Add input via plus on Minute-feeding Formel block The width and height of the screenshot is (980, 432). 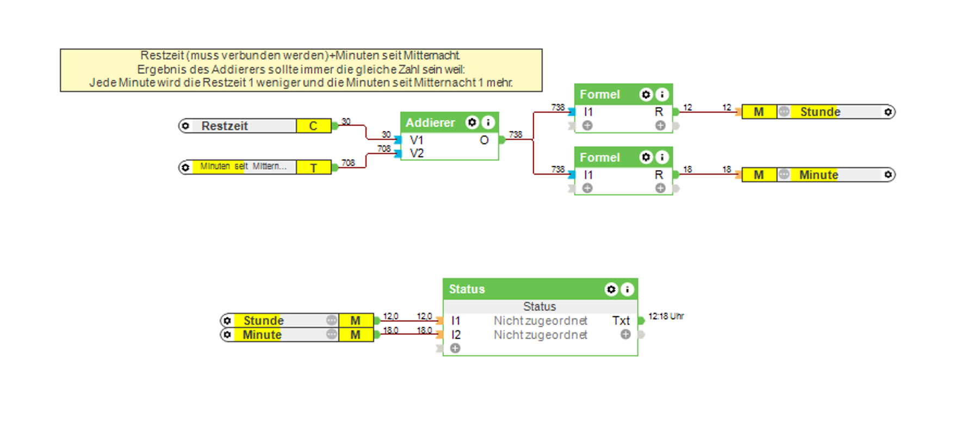pos(587,188)
